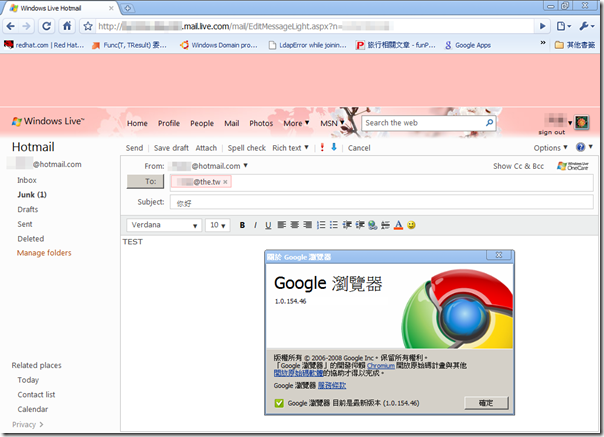
Task: Insert an emoticon smiley
Action: (x=411, y=225)
